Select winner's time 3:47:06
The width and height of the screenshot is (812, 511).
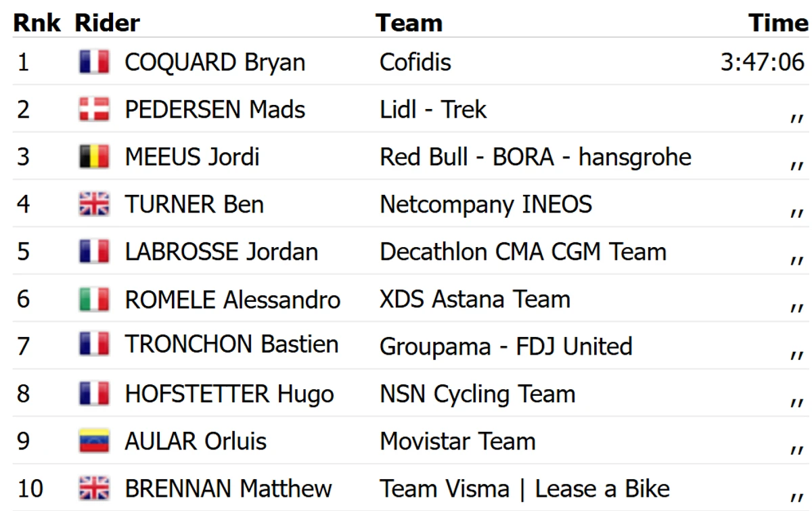click(x=763, y=63)
